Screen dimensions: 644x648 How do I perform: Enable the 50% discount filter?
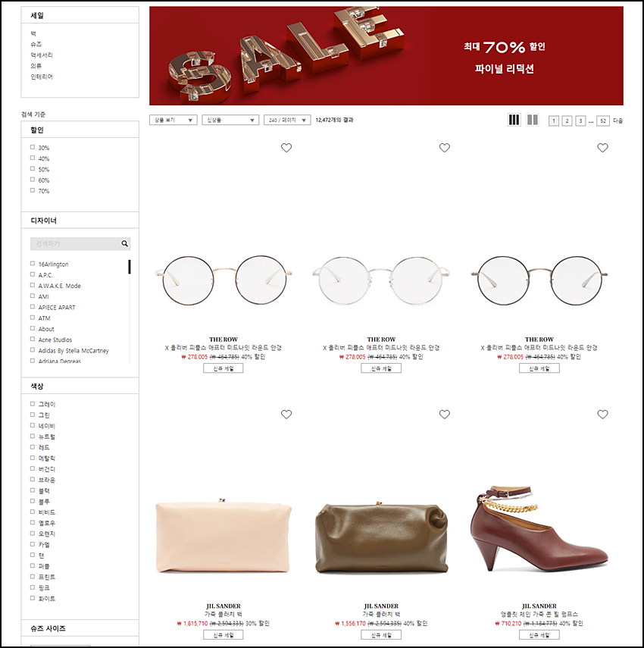click(x=33, y=168)
